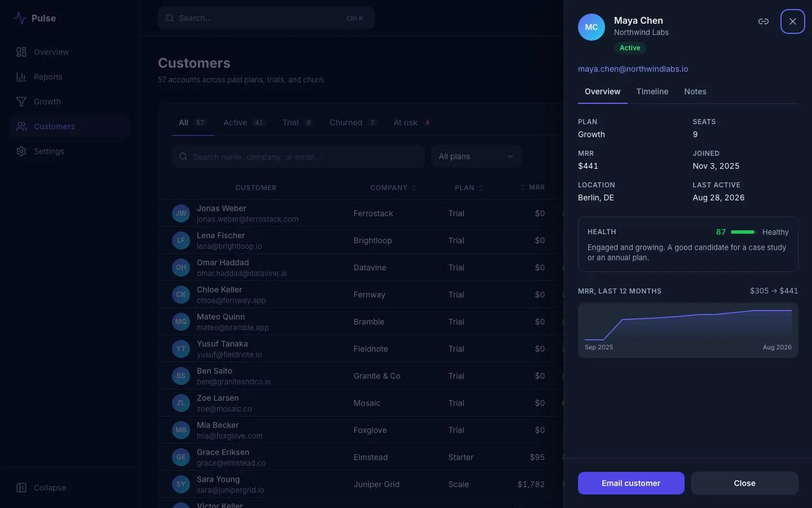Click the MC avatar in detail panel

592,27
